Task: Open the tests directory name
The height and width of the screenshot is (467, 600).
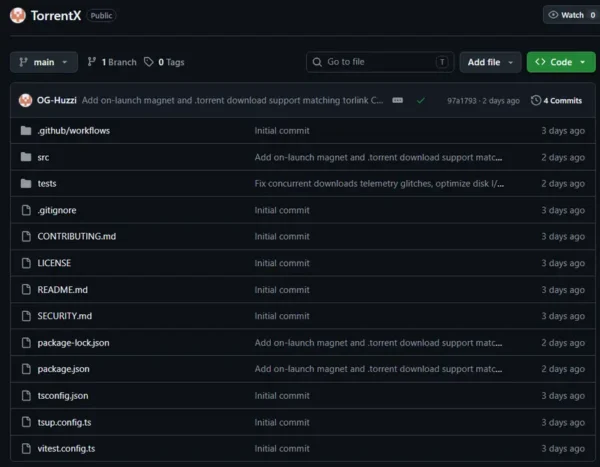Action: [47, 184]
